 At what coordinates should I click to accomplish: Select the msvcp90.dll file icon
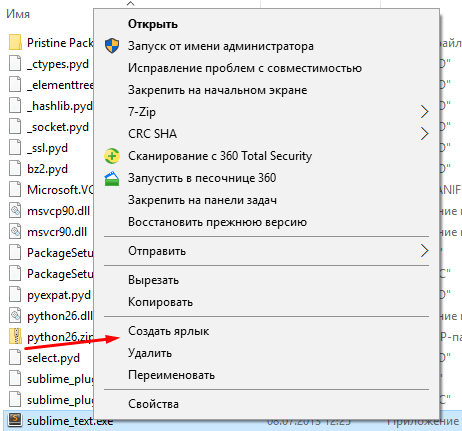click(15, 211)
